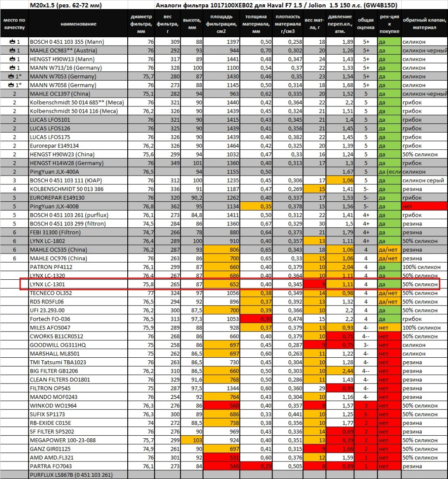Click the area value 1464 in the Eurorepar row
448x479 pixels.
tap(221, 145)
